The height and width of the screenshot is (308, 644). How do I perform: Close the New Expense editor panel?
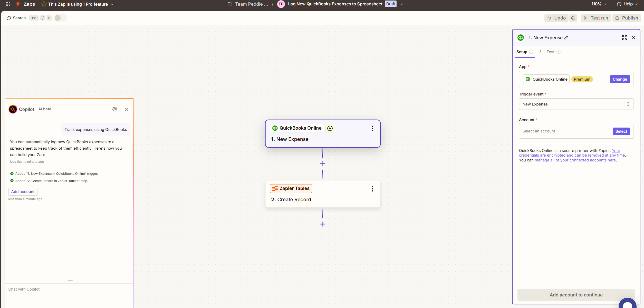click(634, 38)
